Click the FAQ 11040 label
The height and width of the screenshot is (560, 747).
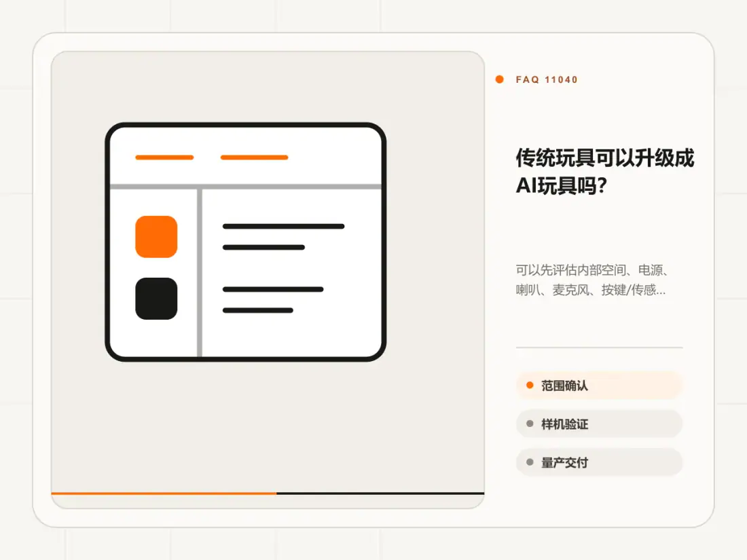tap(547, 79)
